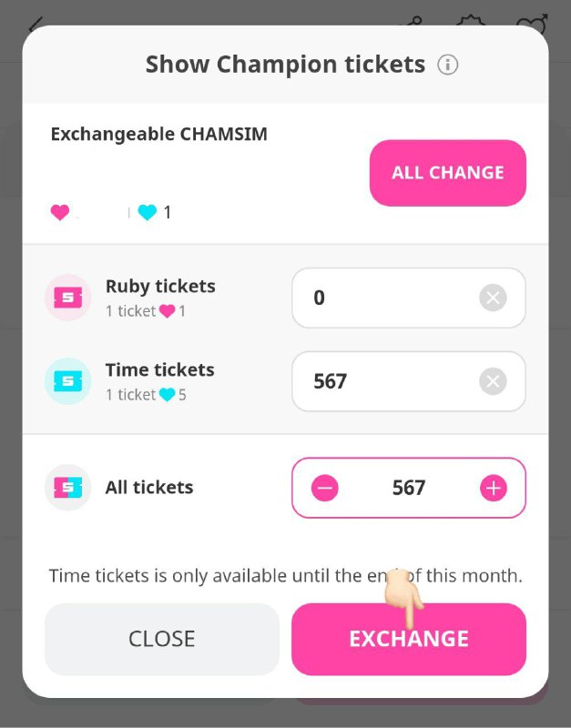Focus the Ruby tickets input showing 0
Viewport: 571px width, 728px height.
pyautogui.click(x=409, y=298)
